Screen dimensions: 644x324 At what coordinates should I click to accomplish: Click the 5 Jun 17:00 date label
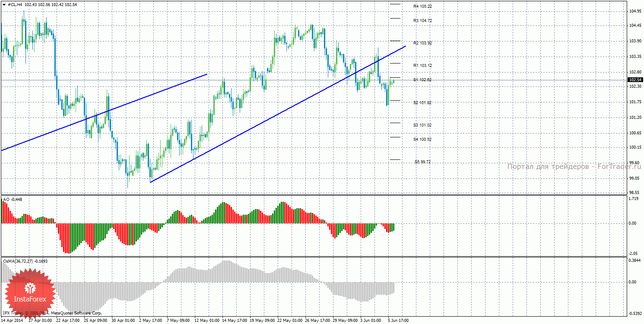tap(397, 321)
